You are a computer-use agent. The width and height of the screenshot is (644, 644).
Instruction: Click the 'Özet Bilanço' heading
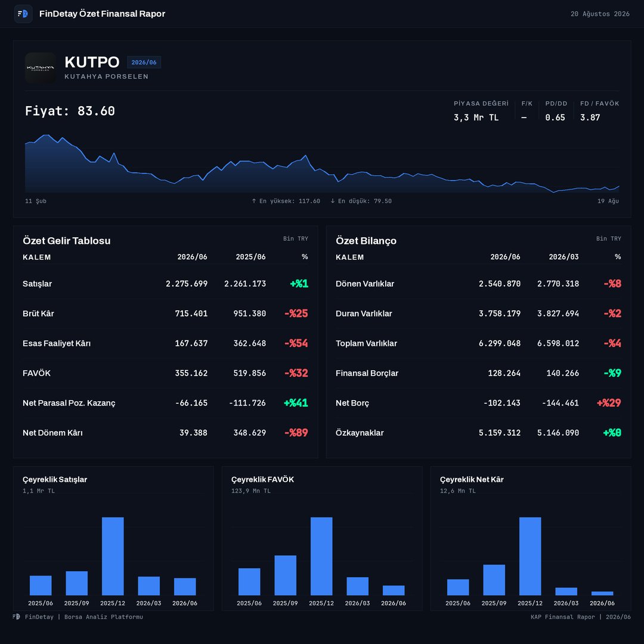click(x=366, y=241)
